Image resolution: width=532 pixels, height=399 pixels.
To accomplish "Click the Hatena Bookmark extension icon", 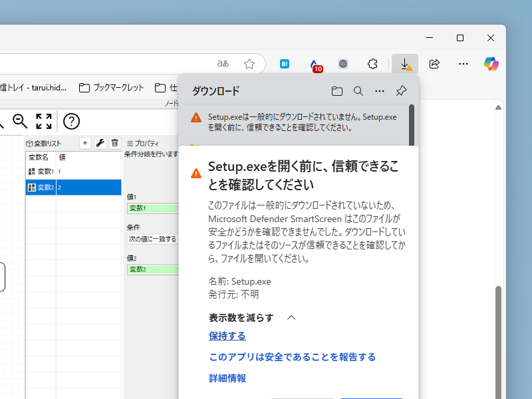I will (x=284, y=64).
